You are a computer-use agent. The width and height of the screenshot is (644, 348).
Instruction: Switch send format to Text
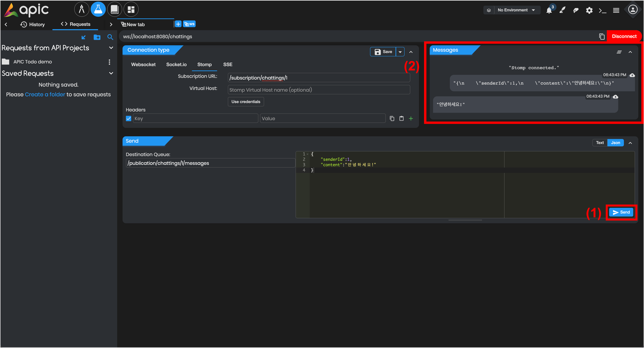(600, 143)
